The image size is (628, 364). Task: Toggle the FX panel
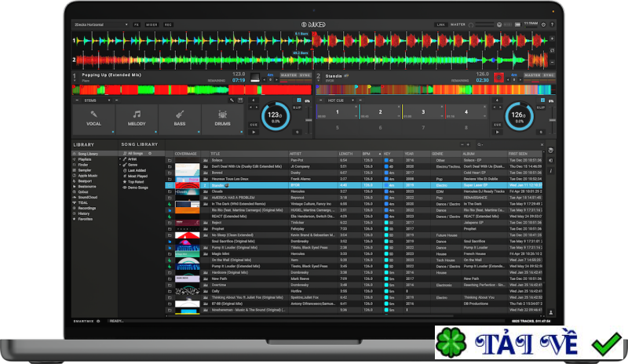137,25
